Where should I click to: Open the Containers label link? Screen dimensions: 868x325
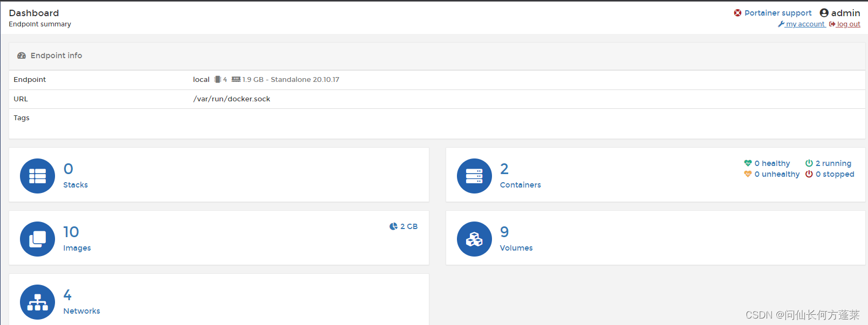pyautogui.click(x=521, y=185)
